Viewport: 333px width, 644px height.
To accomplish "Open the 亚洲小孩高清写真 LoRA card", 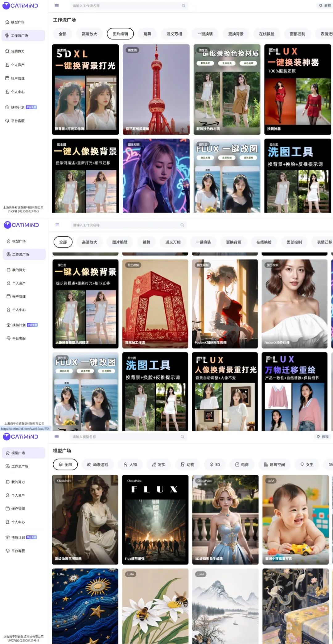I will point(295,520).
